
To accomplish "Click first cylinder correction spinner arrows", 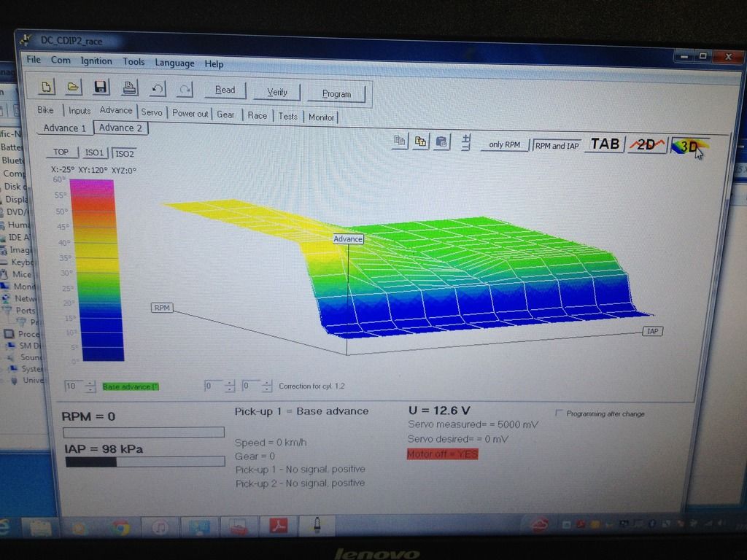I will point(230,386).
